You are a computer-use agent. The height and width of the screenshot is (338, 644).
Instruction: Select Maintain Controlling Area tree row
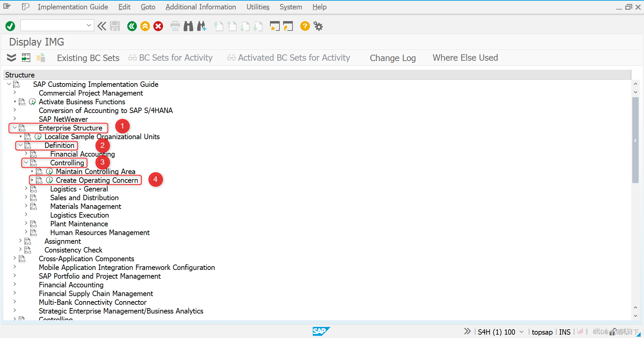[x=96, y=171]
